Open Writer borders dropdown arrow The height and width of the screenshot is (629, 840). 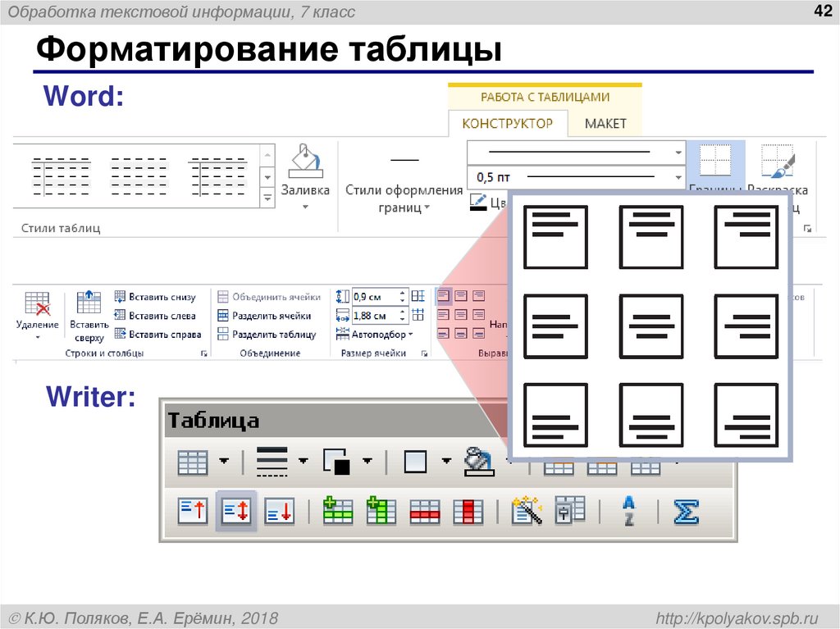(x=445, y=461)
